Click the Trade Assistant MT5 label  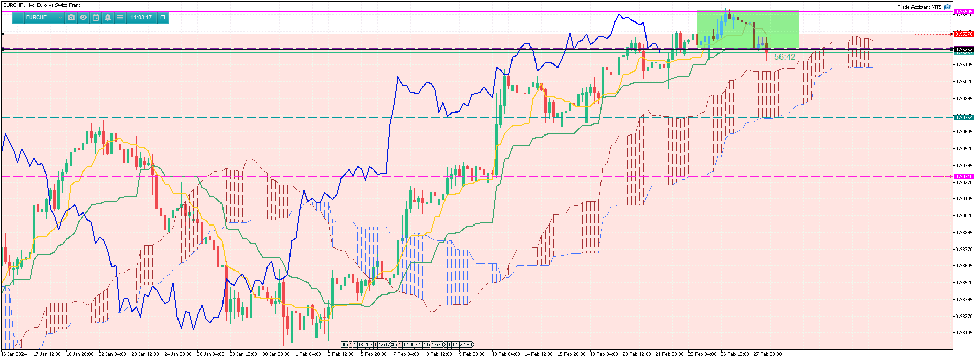pos(919,7)
